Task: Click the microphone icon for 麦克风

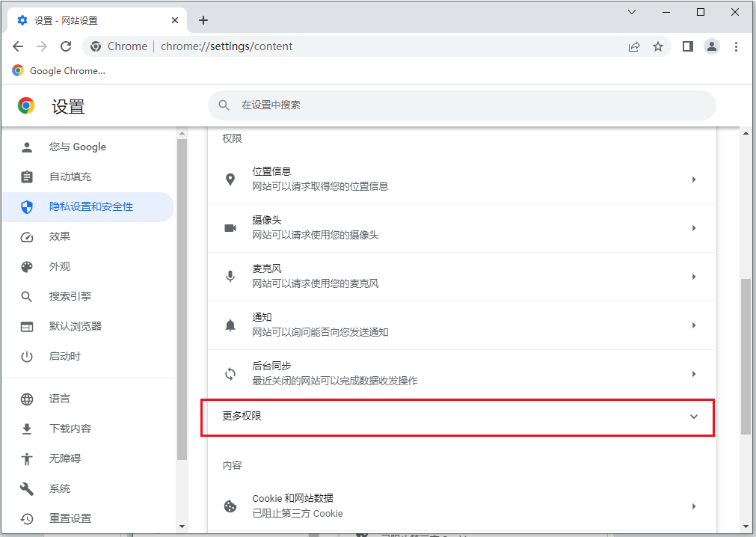Action: (230, 277)
